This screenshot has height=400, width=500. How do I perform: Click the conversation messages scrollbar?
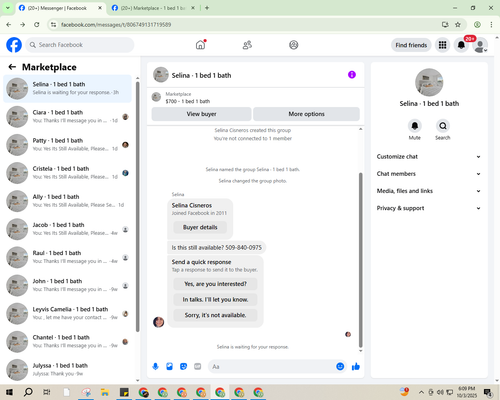(x=360, y=260)
